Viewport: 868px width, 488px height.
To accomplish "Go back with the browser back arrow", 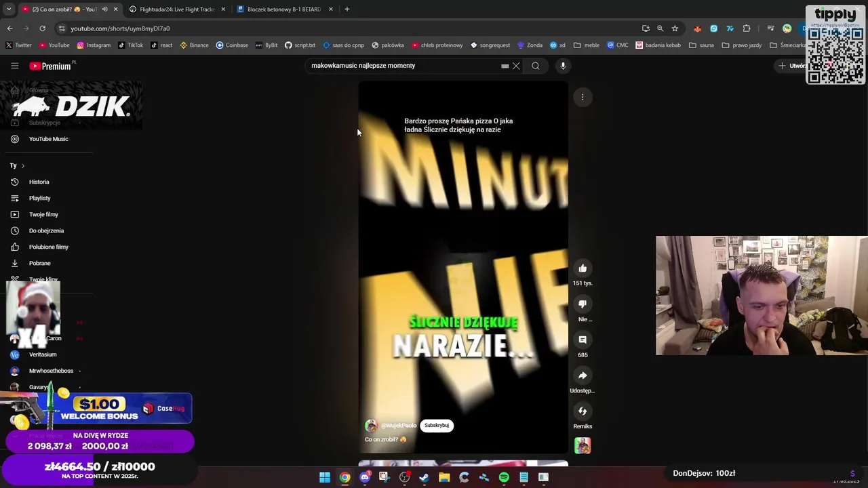I will click(x=9, y=28).
